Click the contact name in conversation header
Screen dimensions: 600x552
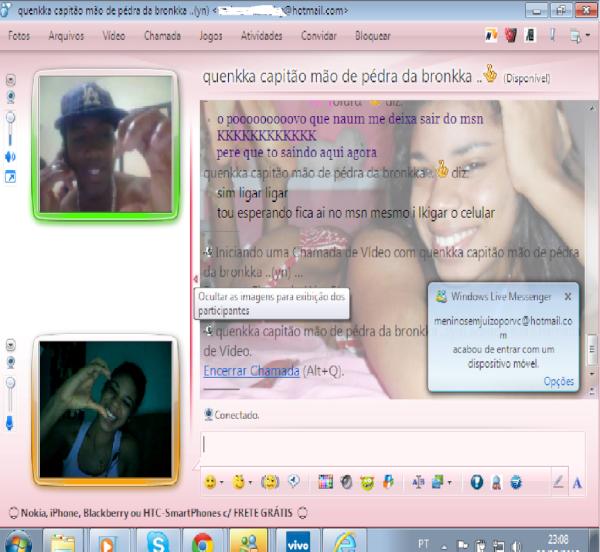pos(337,77)
